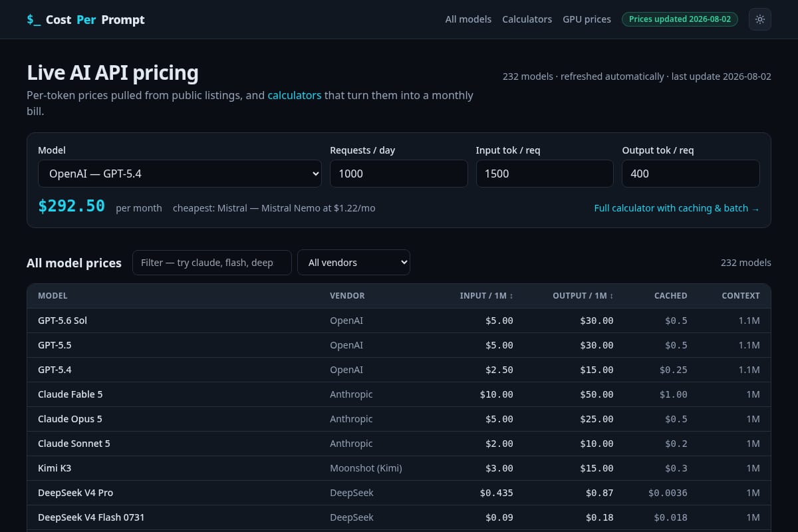Click the CACHED column header
The image size is (798, 532).
[x=670, y=296]
